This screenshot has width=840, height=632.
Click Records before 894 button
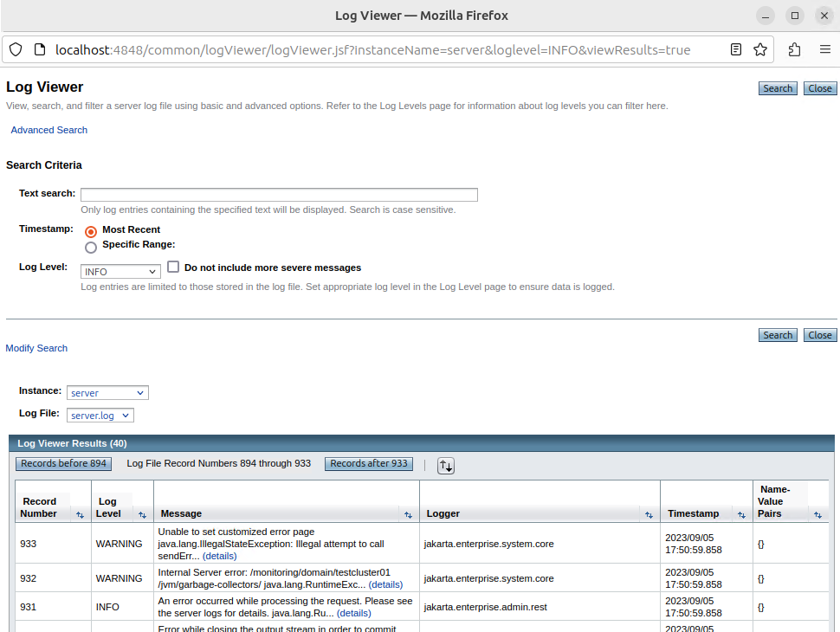pos(64,463)
